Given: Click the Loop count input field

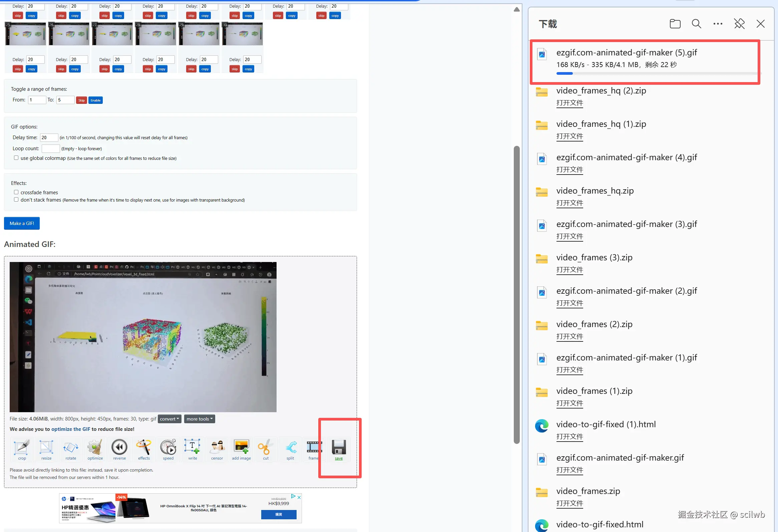Looking at the screenshot, I should tap(51, 148).
